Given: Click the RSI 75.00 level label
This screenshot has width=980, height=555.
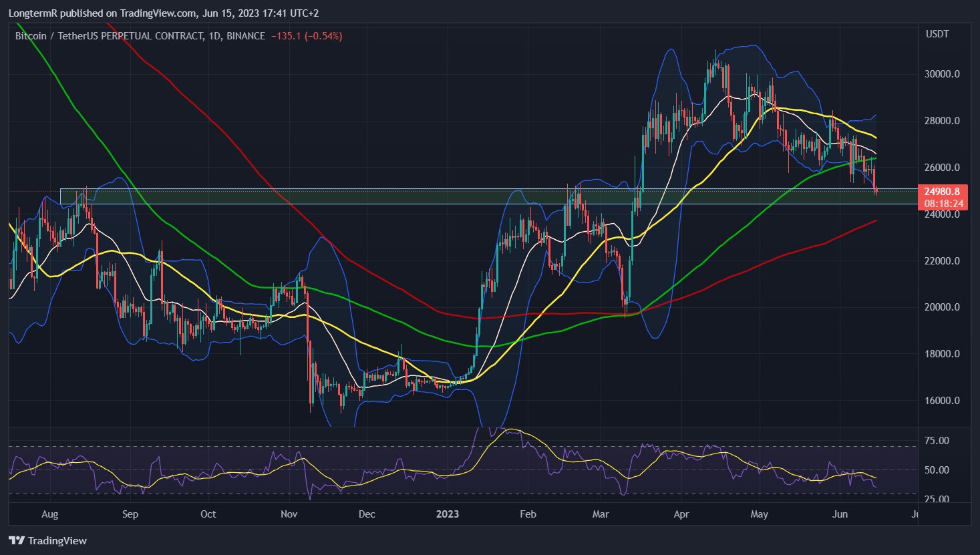Looking at the screenshot, I should [x=937, y=441].
